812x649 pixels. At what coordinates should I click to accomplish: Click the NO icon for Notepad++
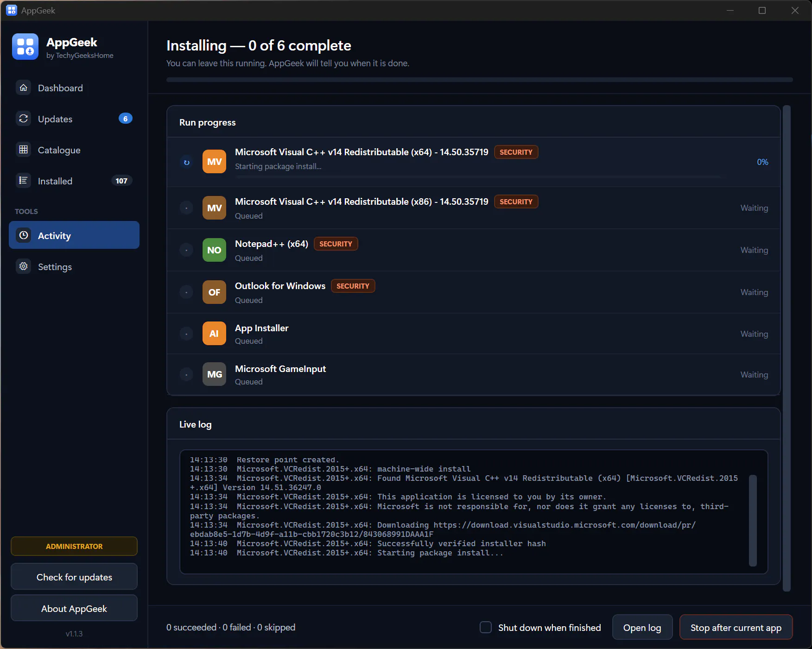point(214,250)
